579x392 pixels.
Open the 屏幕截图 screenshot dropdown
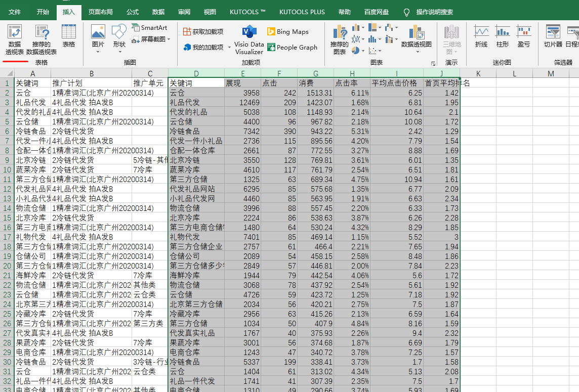pyautogui.click(x=169, y=39)
